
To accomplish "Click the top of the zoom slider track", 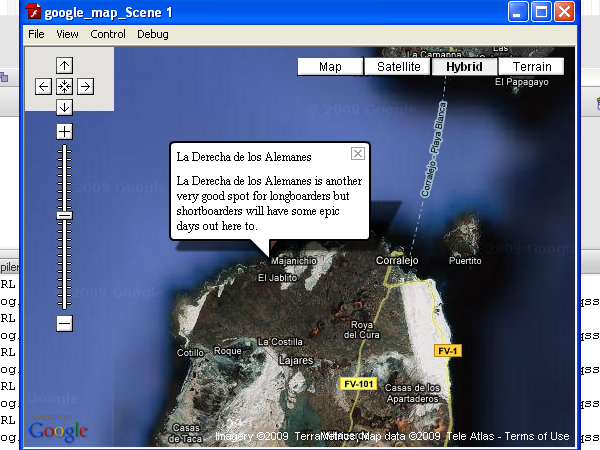I will [x=64, y=148].
